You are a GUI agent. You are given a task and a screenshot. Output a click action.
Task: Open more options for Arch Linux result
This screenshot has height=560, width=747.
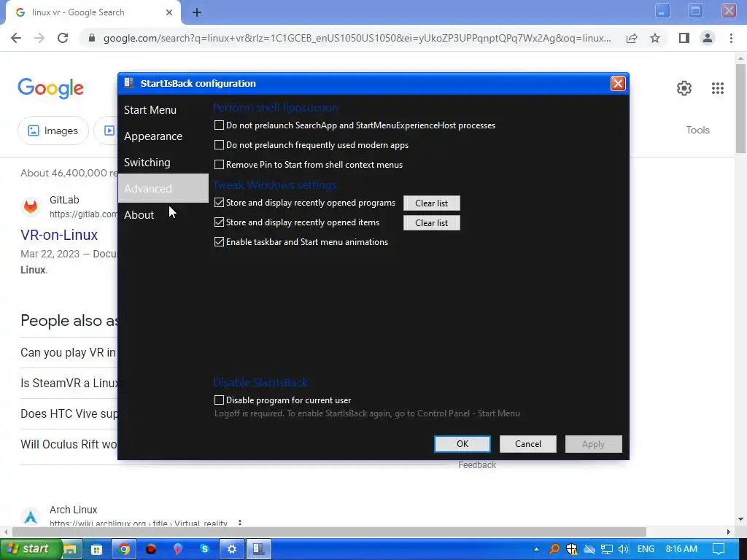239,522
